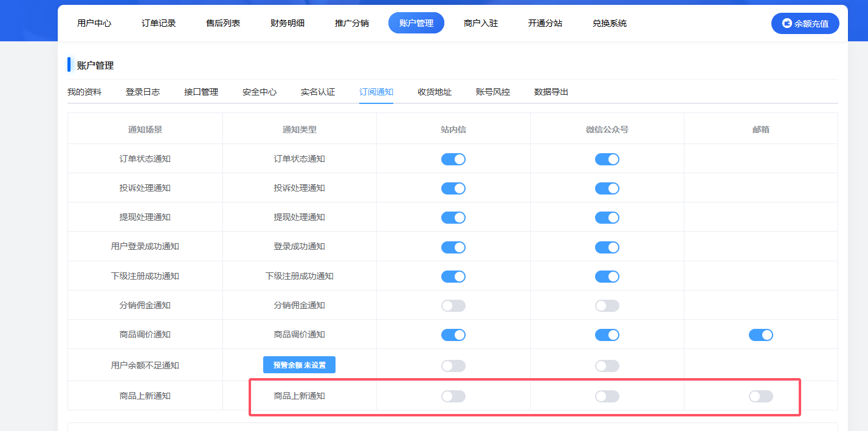
Task: Turn off 站内信 for 登录成功通知
Action: pyautogui.click(x=453, y=247)
